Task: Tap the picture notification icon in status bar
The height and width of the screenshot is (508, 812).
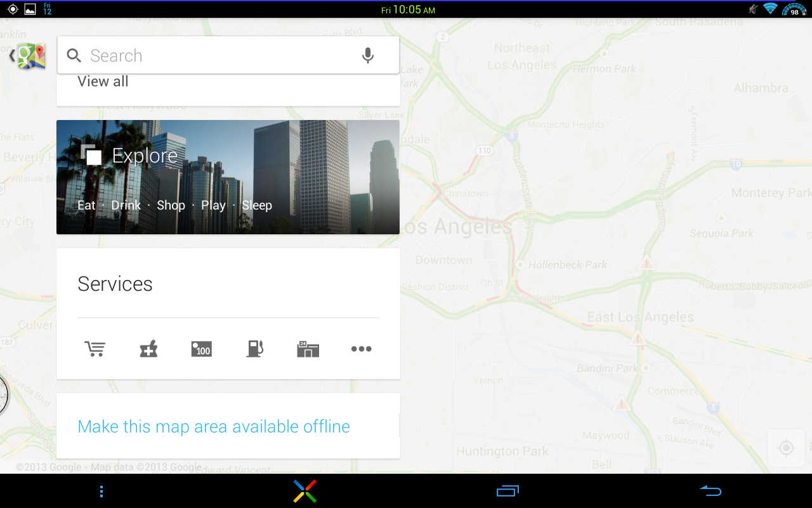Action: [x=30, y=9]
